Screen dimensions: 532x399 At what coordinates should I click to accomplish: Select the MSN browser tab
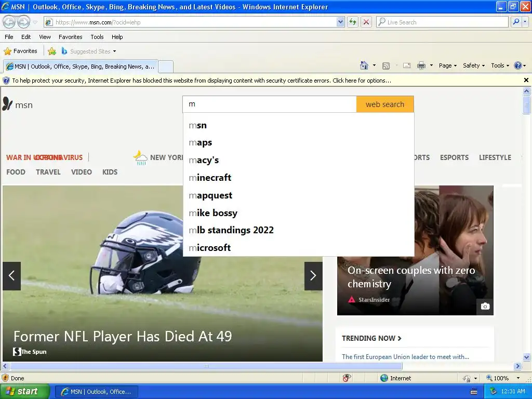click(81, 66)
